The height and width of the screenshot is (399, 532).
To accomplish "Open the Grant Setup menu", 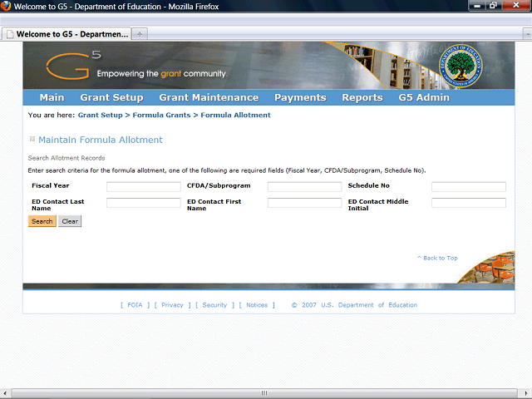I will coord(111,97).
